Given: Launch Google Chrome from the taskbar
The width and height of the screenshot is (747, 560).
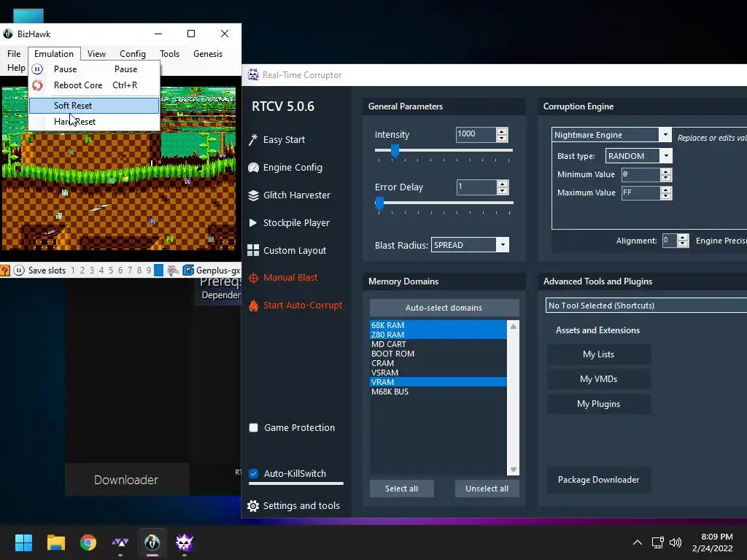Looking at the screenshot, I should tap(88, 542).
